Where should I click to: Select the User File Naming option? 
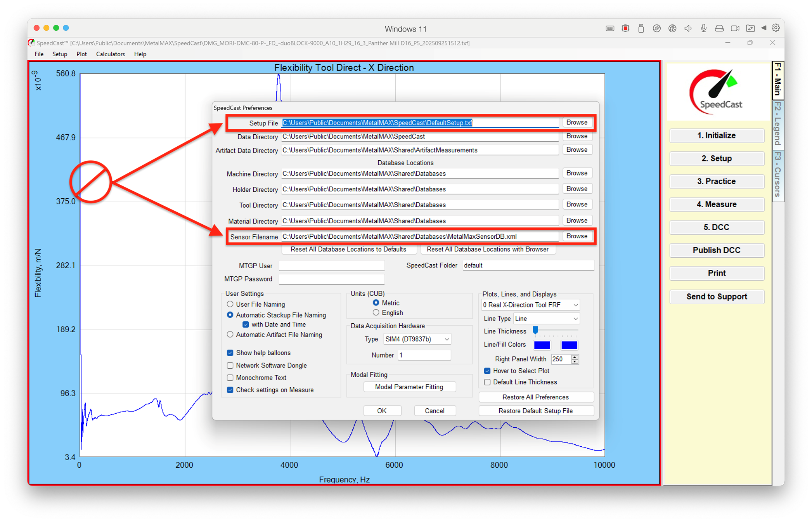pyautogui.click(x=230, y=304)
